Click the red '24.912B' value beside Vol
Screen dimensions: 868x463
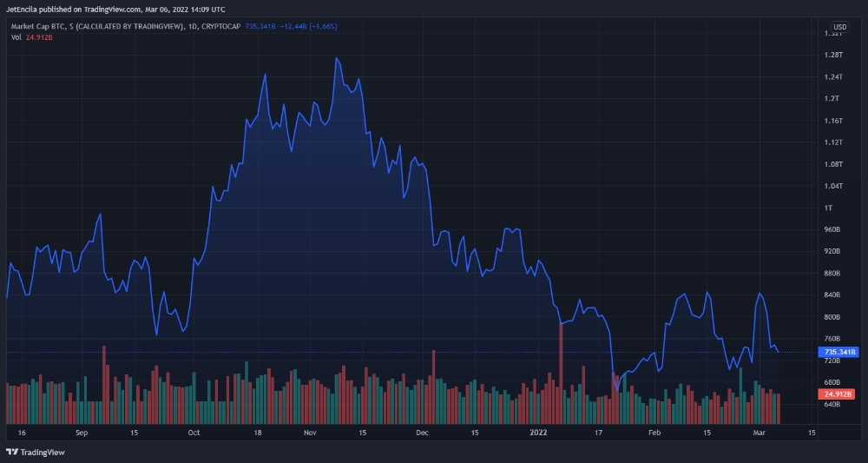(39, 37)
